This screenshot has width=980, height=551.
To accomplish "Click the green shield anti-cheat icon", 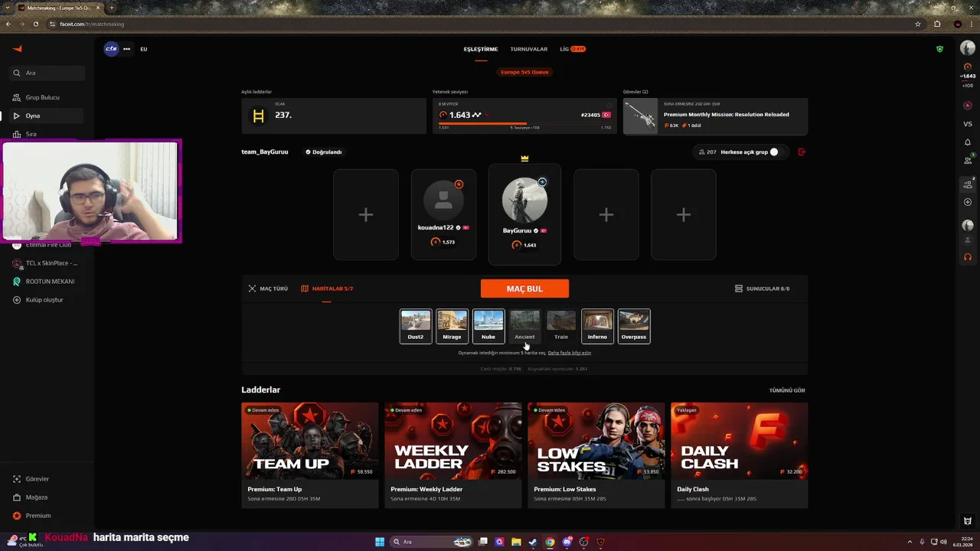I will point(939,49).
